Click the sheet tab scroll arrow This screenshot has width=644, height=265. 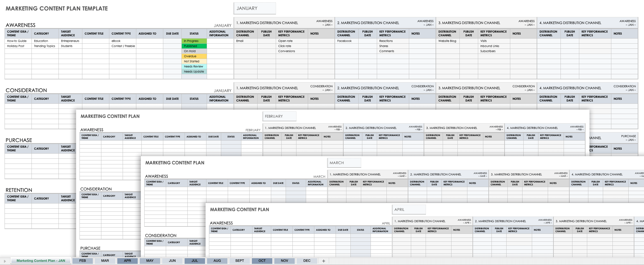coord(5,261)
